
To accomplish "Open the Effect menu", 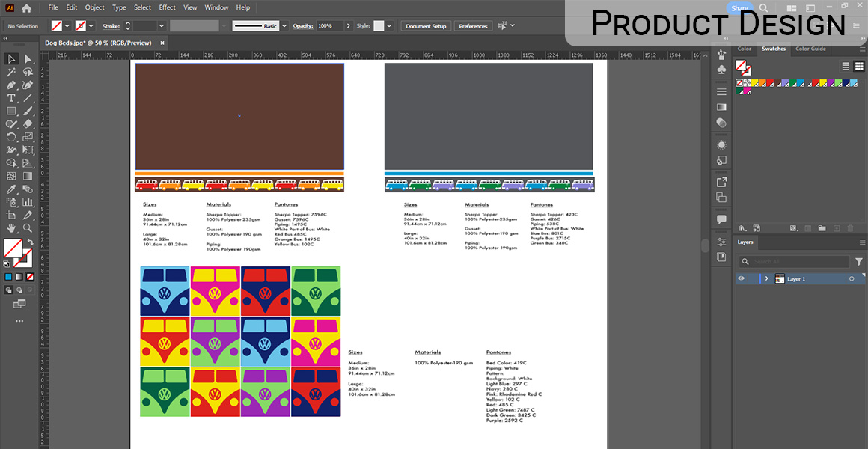I will (167, 7).
